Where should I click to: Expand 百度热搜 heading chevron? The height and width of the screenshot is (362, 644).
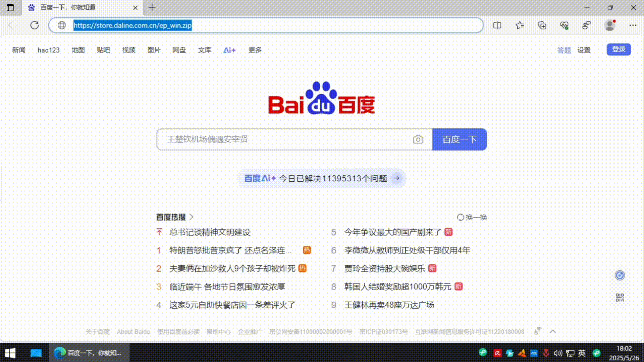192,217
